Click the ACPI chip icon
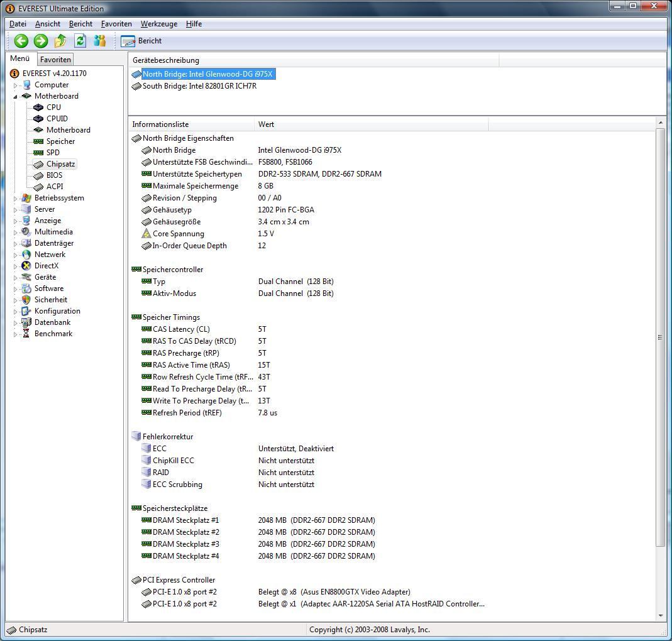Image resolution: width=672 pixels, height=641 pixels. [38, 187]
